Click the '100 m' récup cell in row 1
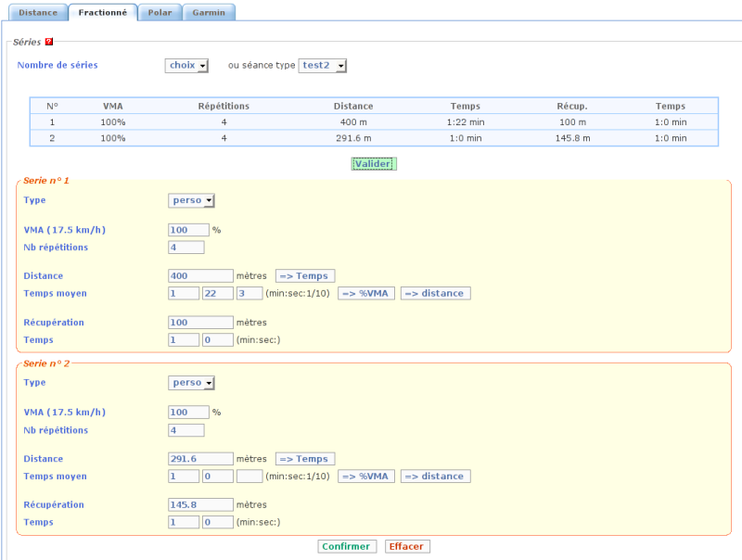Screen dimensions: 742x560 tap(572, 122)
